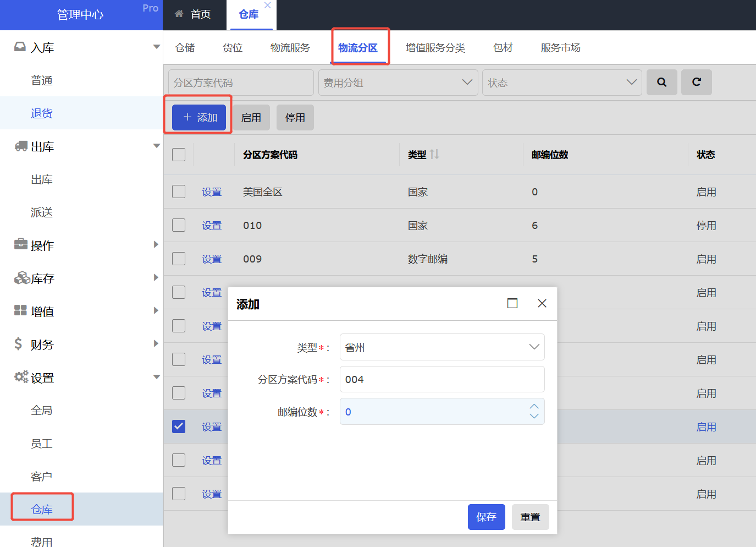Open 设置 link for 美国全区 row
The width and height of the screenshot is (756, 547).
[x=212, y=192]
